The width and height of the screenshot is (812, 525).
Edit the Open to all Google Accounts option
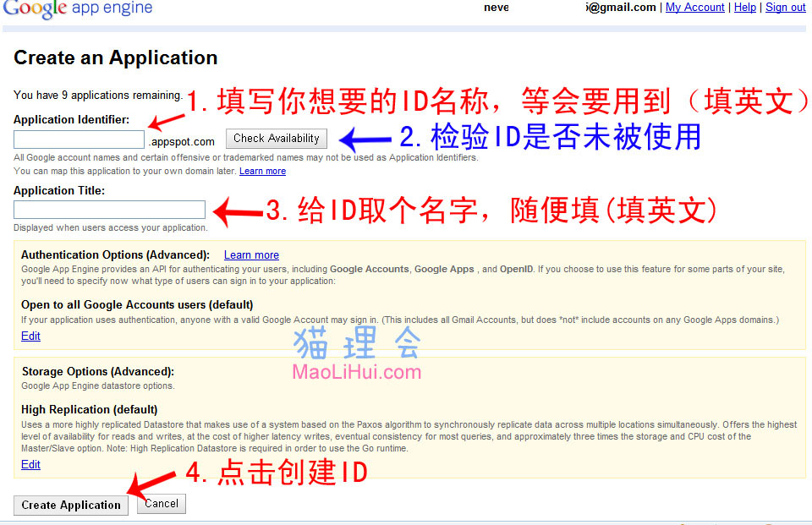coord(30,336)
